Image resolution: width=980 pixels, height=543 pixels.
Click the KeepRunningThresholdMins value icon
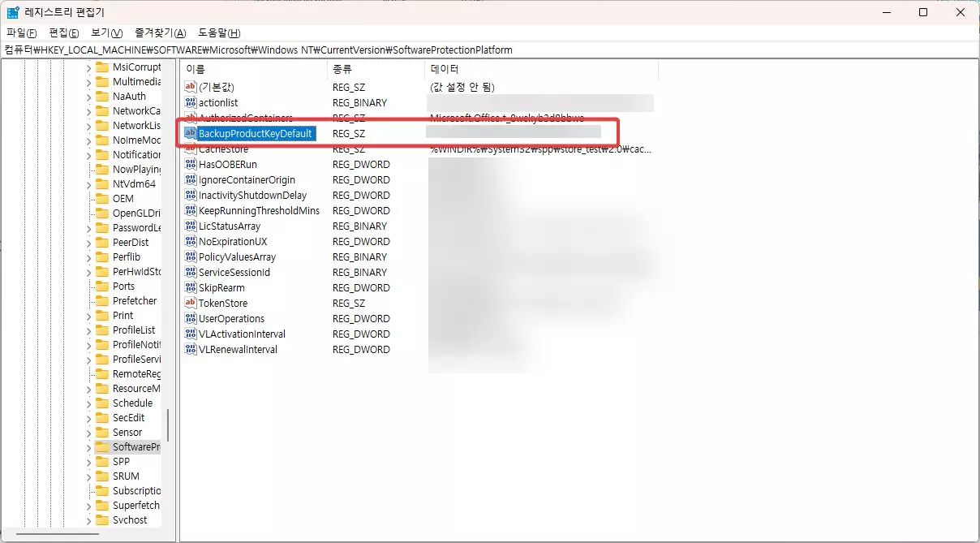coord(191,210)
